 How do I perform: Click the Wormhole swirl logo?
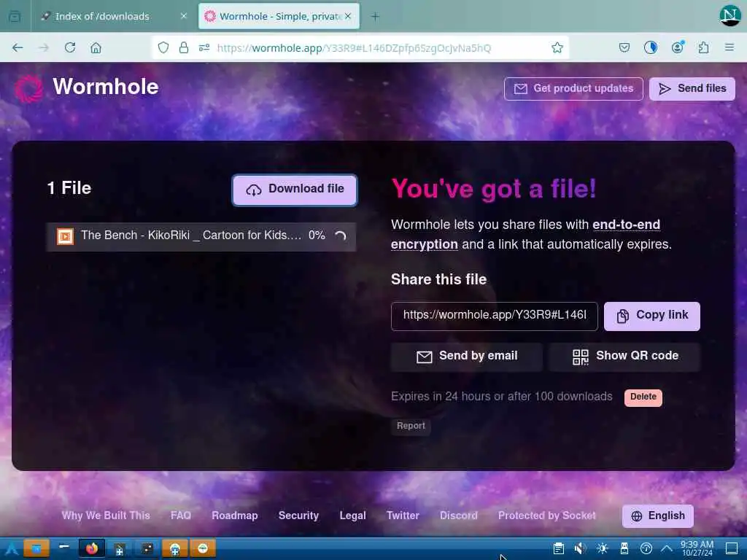click(x=28, y=88)
